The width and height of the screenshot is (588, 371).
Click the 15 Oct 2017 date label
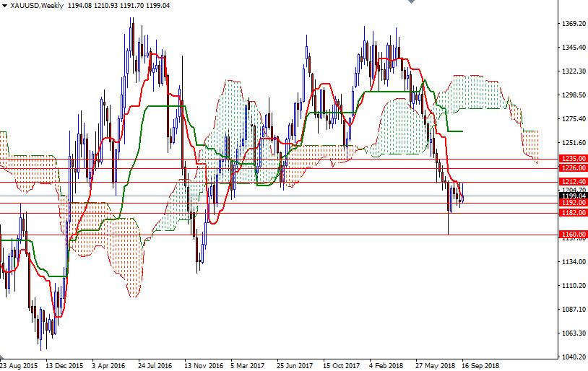coord(342,366)
